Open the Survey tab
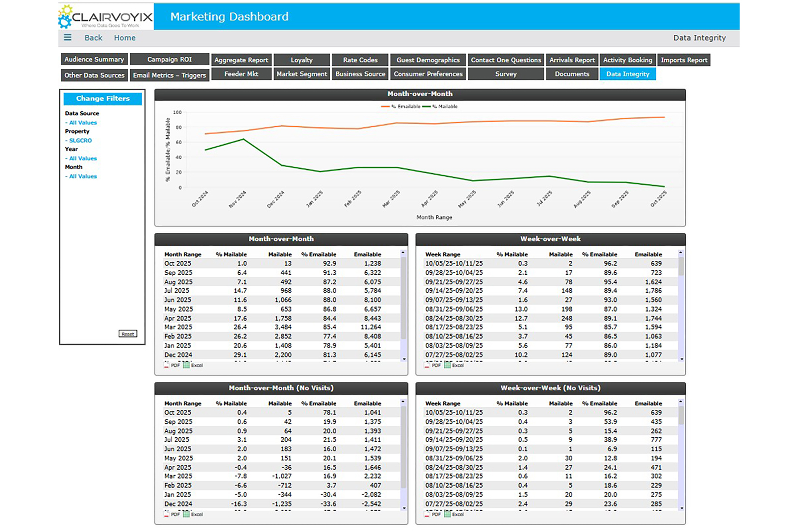 click(506, 74)
